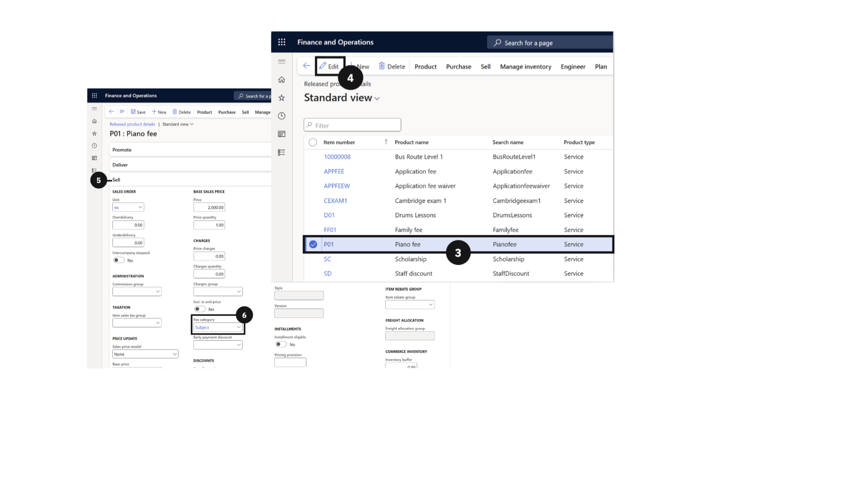868x488 pixels.
Task: Open the Plan menu
Action: point(601,66)
